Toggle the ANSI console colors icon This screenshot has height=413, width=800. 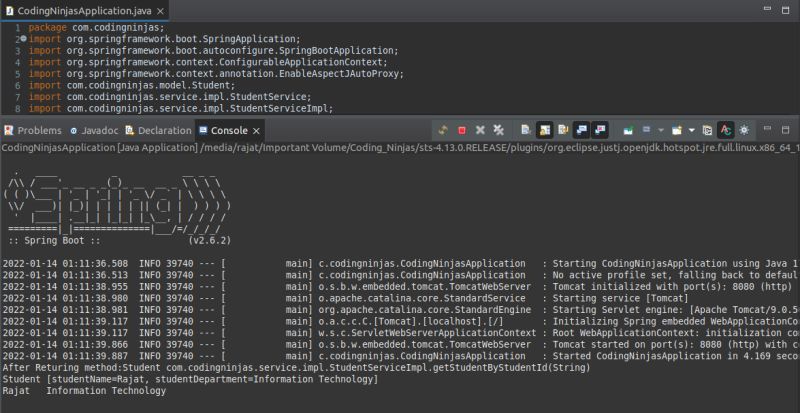726,130
